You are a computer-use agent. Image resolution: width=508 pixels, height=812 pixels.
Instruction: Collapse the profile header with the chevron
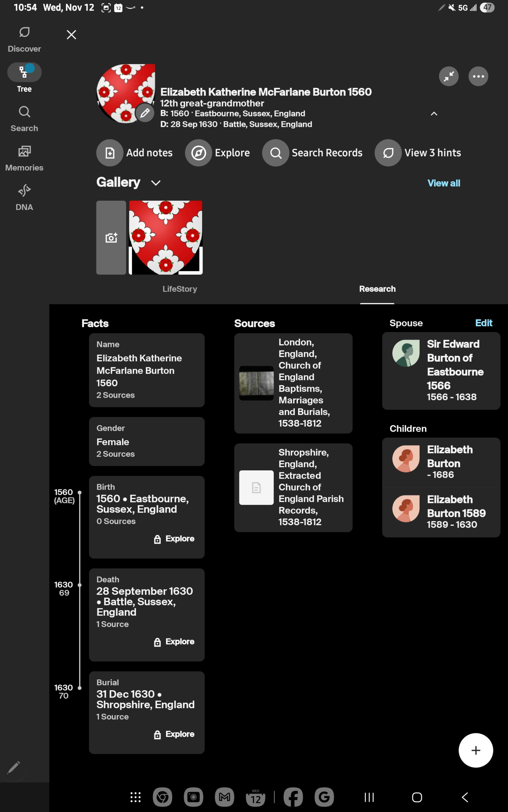(x=434, y=114)
